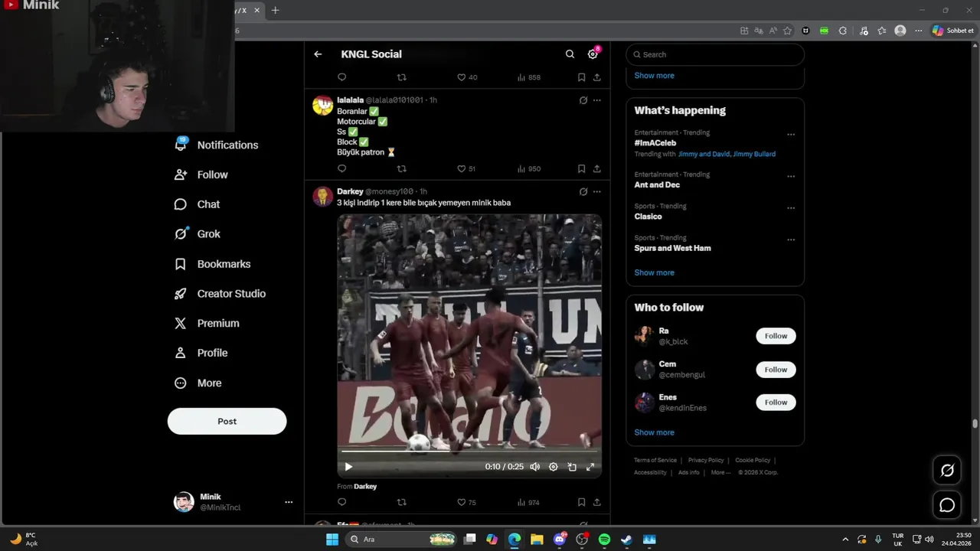Open File Explorer from the taskbar
The image size is (980, 551).
click(537, 540)
